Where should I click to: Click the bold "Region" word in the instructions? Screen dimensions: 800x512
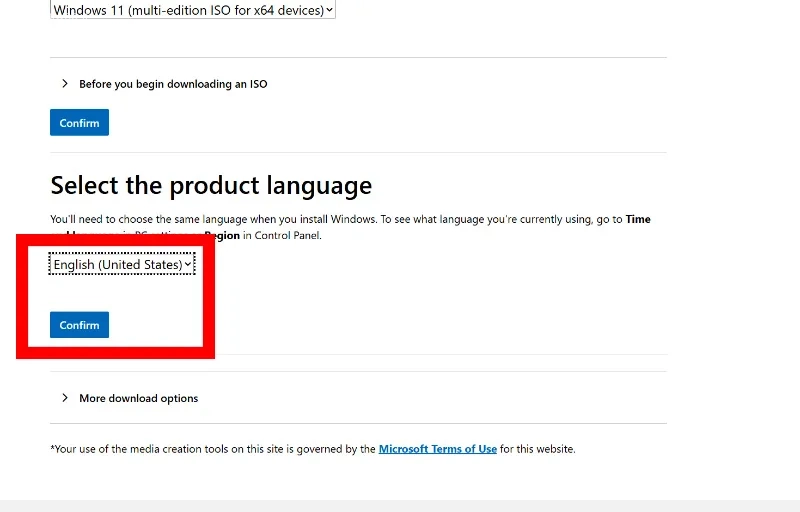(x=222, y=236)
